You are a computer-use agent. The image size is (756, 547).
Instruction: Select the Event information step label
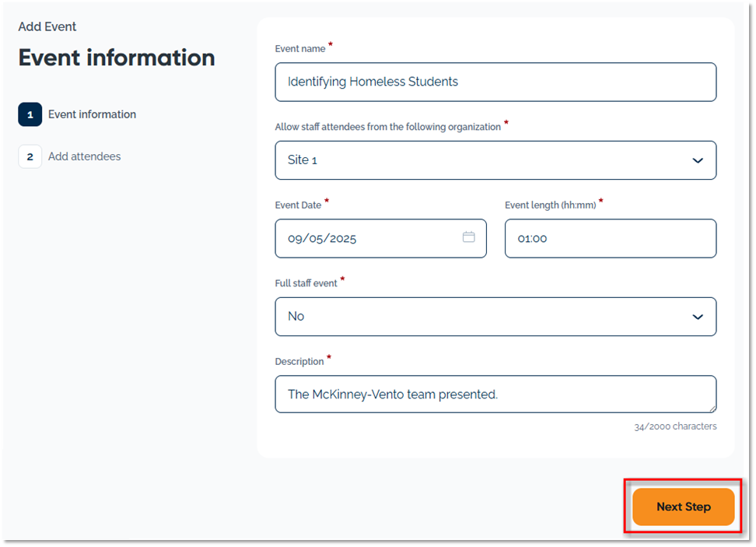[x=92, y=114]
